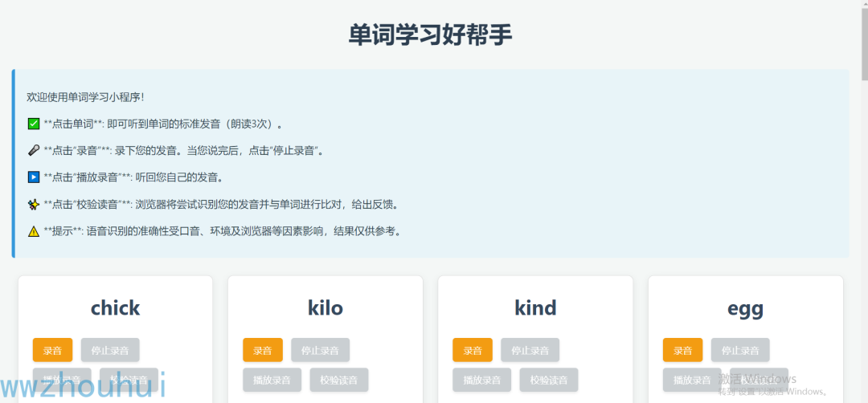Click the blue play emoji icon
The height and width of the screenshot is (403, 868).
tap(34, 177)
